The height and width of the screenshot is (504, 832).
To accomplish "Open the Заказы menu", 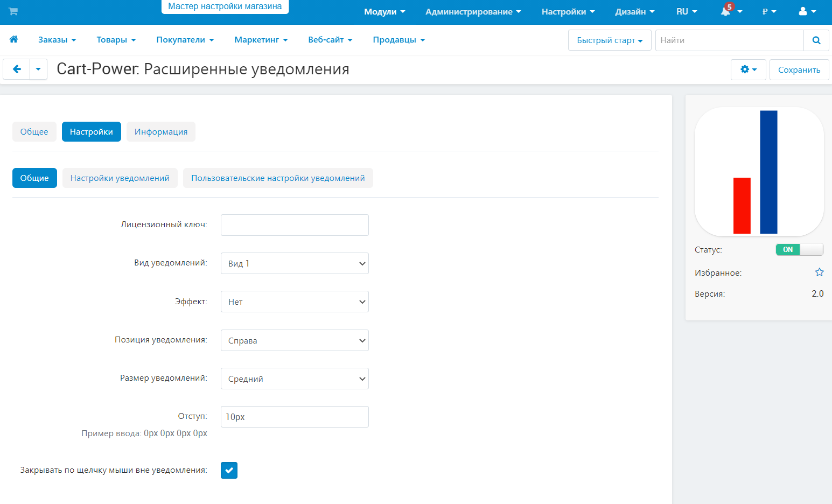I will click(57, 40).
